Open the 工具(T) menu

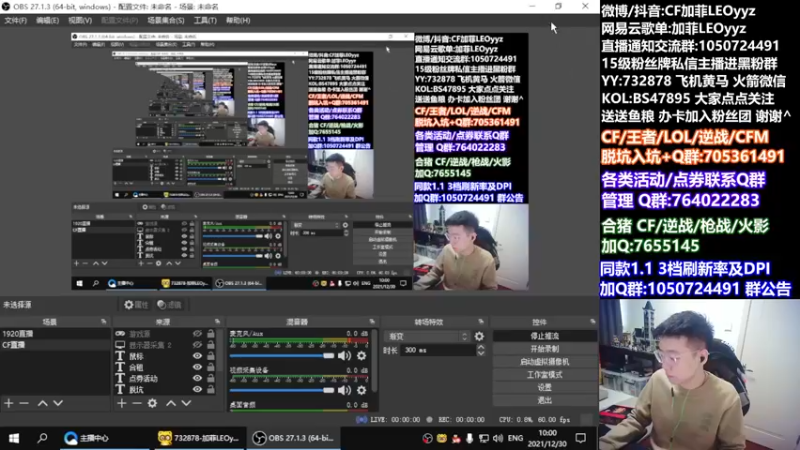(205, 20)
